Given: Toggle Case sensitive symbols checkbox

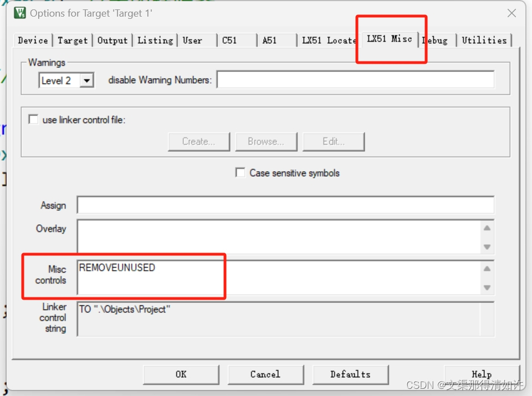Looking at the screenshot, I should 240,172.
